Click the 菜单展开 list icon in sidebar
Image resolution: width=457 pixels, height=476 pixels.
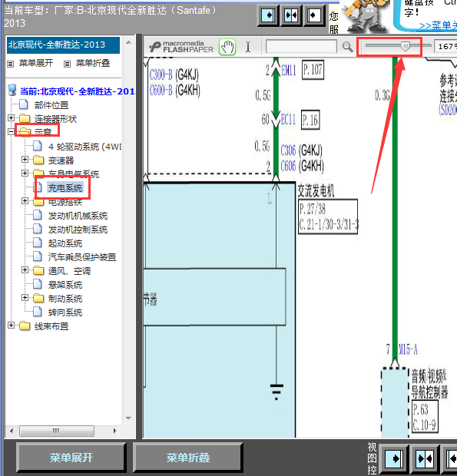coord(11,64)
